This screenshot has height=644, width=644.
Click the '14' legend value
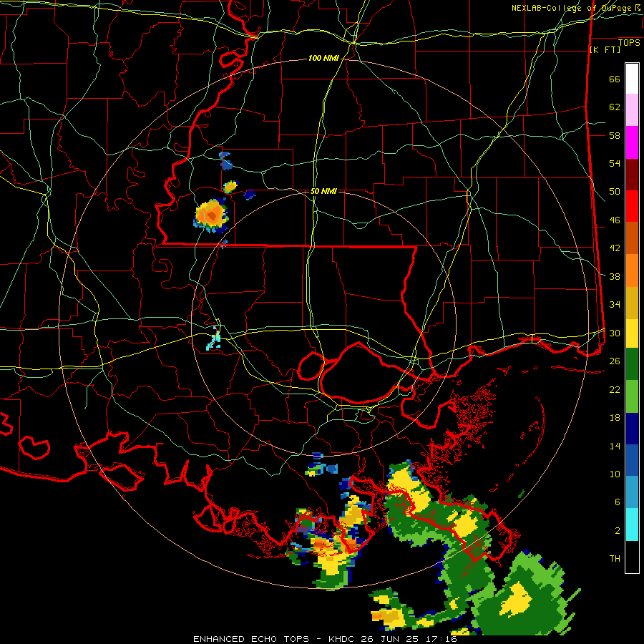coord(615,446)
